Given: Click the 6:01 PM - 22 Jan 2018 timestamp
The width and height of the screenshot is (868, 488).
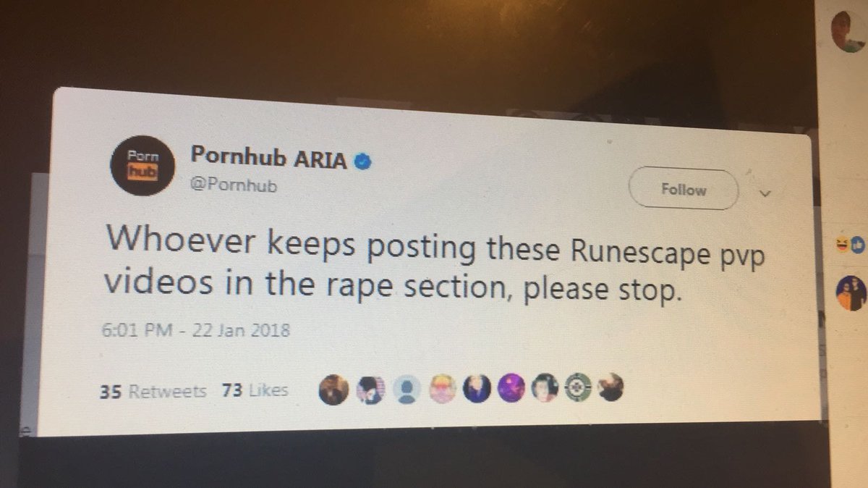Looking at the screenshot, I should [195, 331].
